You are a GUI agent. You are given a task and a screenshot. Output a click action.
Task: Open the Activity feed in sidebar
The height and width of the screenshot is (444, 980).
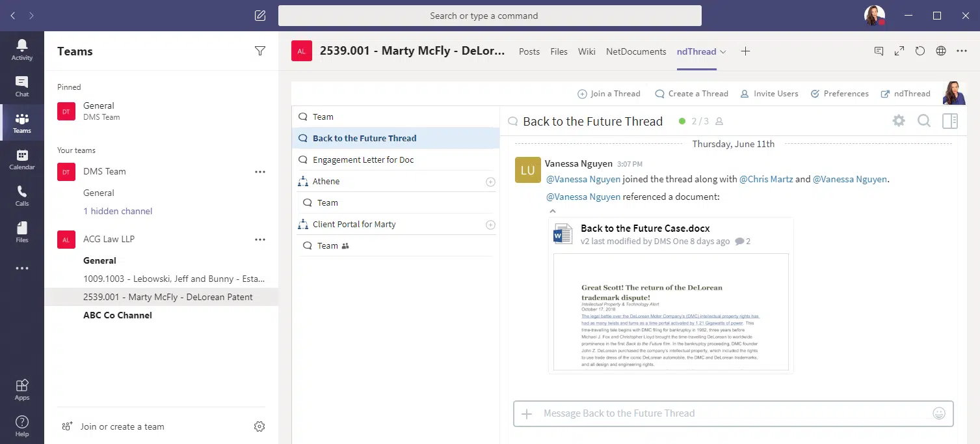click(x=21, y=49)
